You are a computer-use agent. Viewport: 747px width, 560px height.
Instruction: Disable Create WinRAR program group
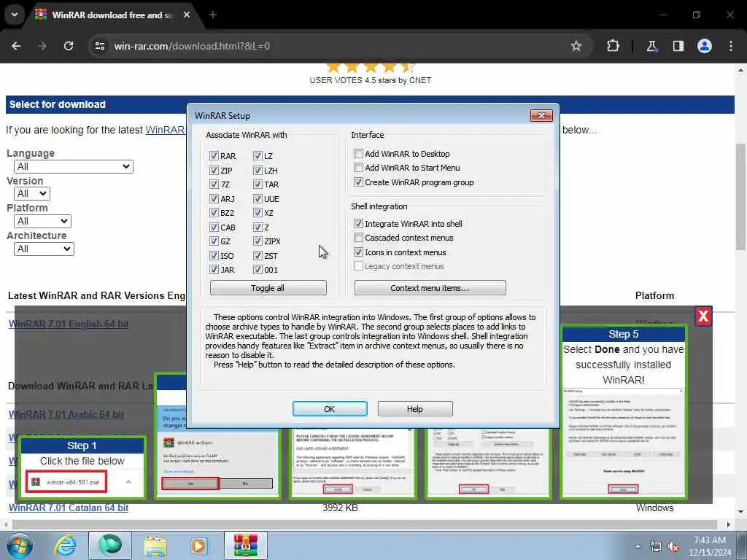[358, 182]
